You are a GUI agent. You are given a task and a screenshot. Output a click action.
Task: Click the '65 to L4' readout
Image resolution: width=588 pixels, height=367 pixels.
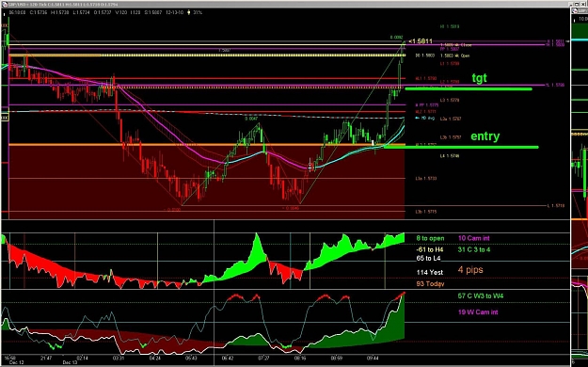coord(428,258)
